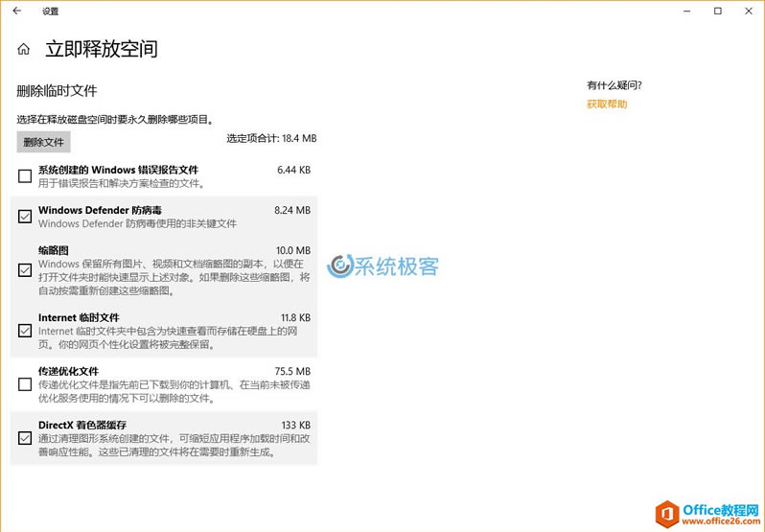Select the Windows Defender 防病毒 title

[100, 210]
